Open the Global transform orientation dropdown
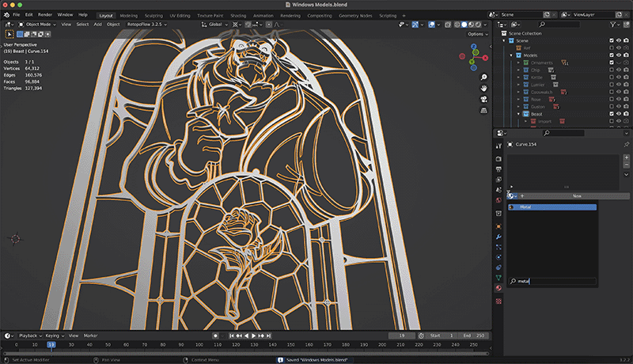The width and height of the screenshot is (633, 364). pos(214,25)
